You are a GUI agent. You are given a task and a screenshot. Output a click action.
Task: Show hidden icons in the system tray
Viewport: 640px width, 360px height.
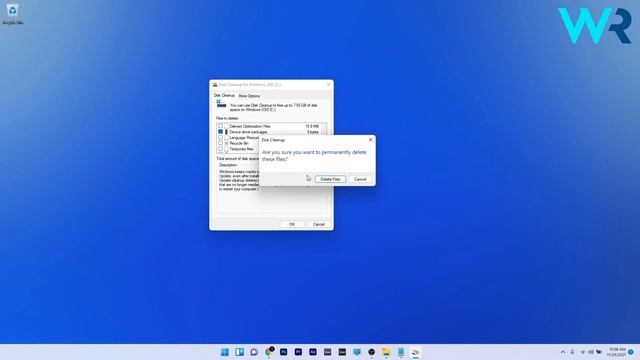pos(563,352)
